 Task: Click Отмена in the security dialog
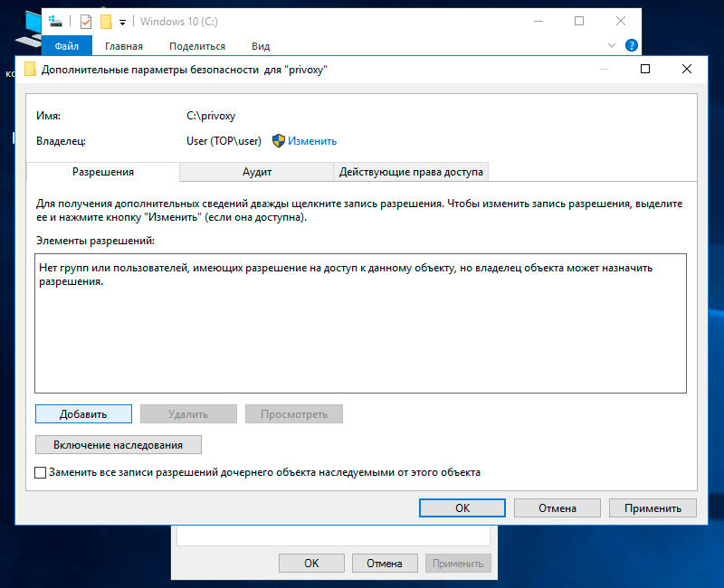557,507
